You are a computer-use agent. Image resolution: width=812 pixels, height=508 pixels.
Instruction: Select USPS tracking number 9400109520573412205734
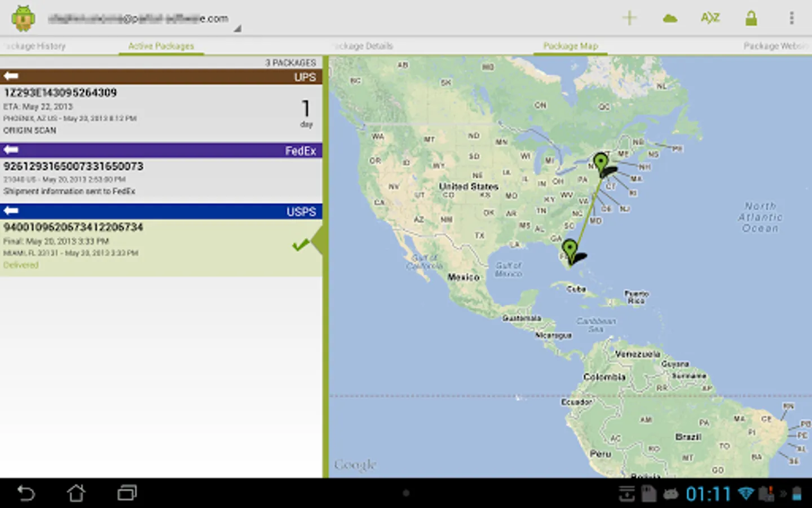[x=73, y=227]
